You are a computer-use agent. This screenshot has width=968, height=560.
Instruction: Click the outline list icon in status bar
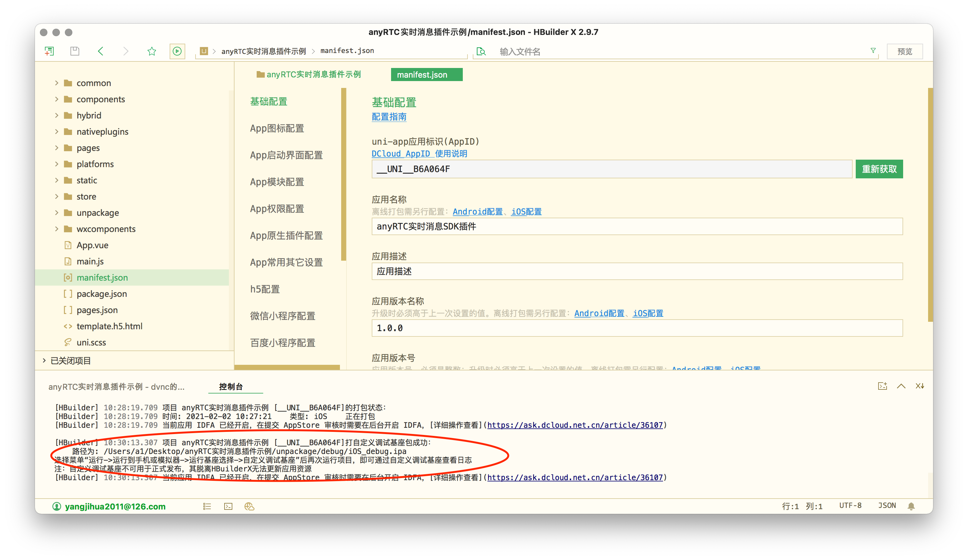coord(207,506)
